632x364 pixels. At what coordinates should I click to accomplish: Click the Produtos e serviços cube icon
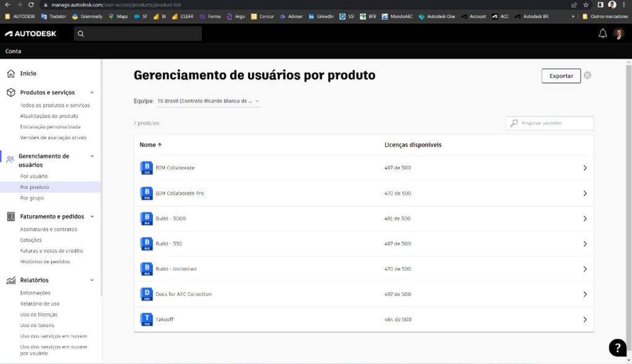coord(11,93)
